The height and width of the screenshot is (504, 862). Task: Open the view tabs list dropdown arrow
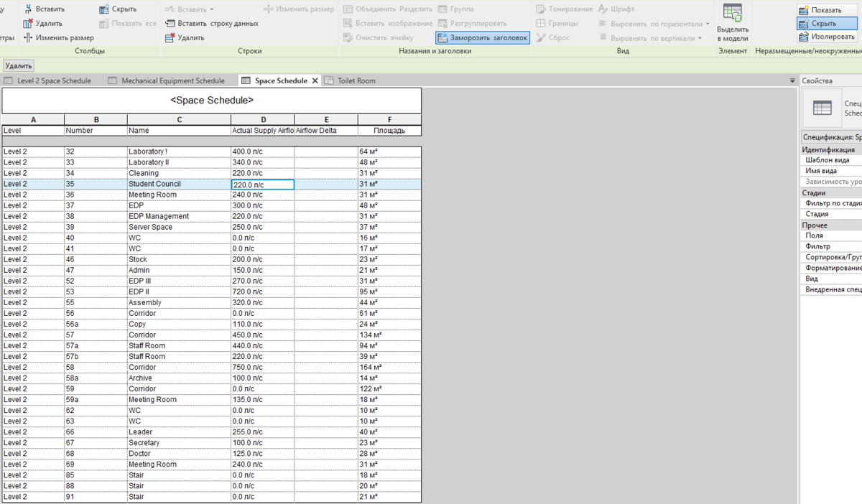pos(793,80)
